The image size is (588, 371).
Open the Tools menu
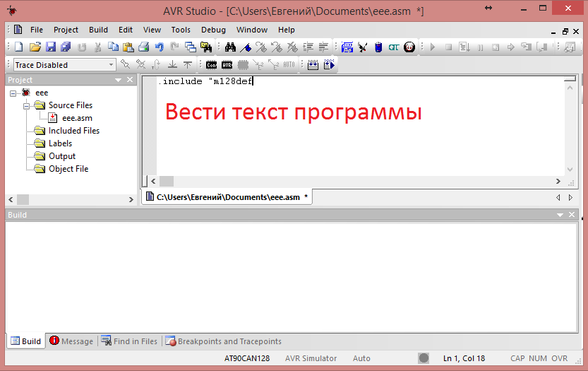point(181,30)
